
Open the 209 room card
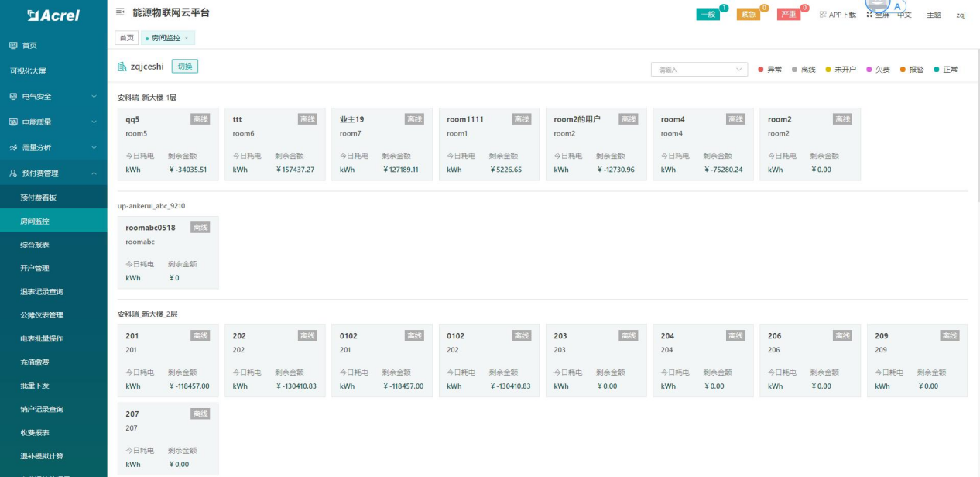[x=917, y=361]
